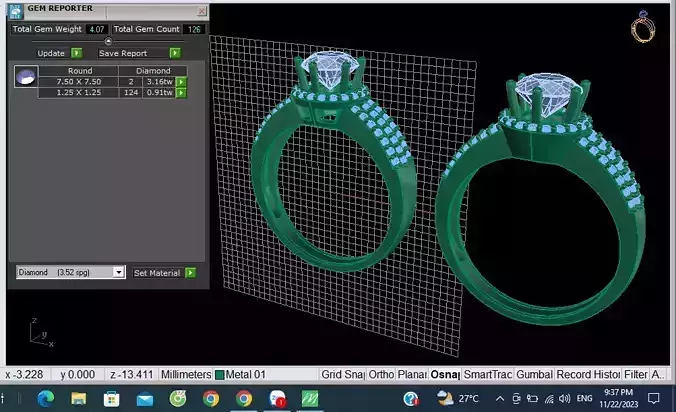Click the XYZ axis indicator in the viewport

tap(41, 333)
